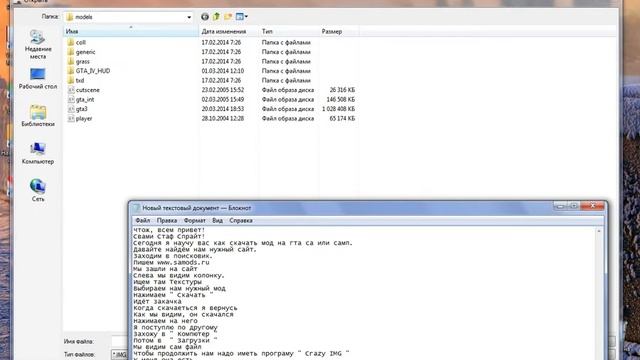The width and height of the screenshot is (640, 360).
Task: Select Рабочий стол in the sidebar
Action: 38,79
